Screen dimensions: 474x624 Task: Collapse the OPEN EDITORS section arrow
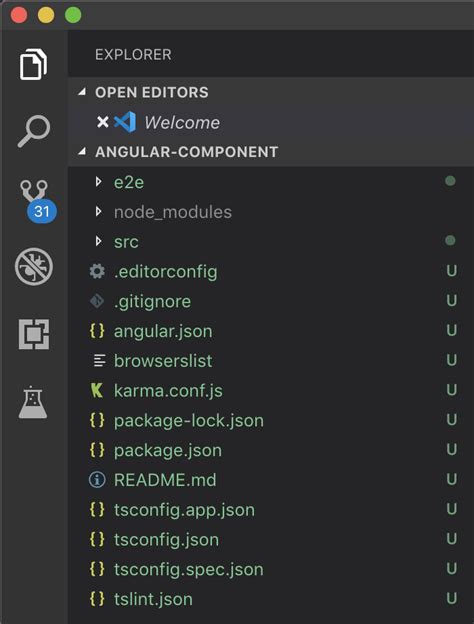point(82,92)
